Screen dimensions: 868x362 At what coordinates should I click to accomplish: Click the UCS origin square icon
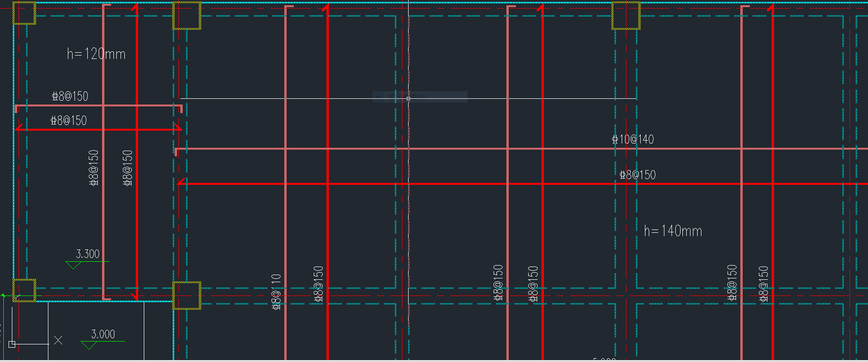click(12, 344)
